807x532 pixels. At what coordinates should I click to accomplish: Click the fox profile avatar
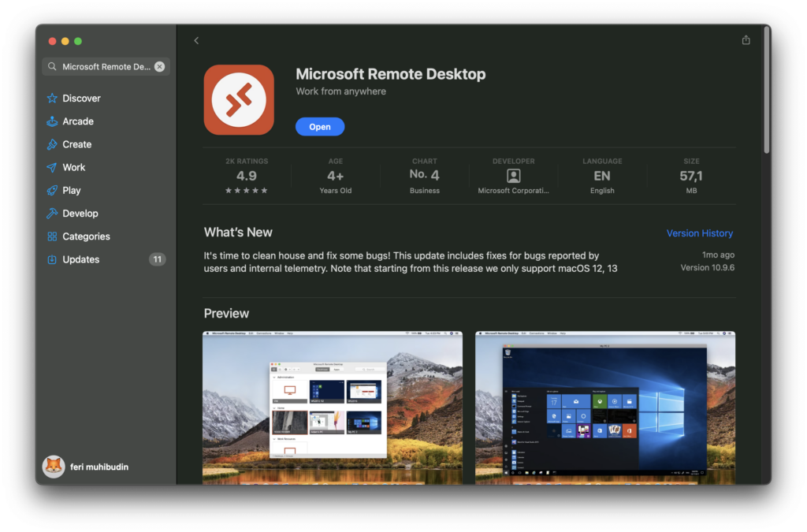54,467
